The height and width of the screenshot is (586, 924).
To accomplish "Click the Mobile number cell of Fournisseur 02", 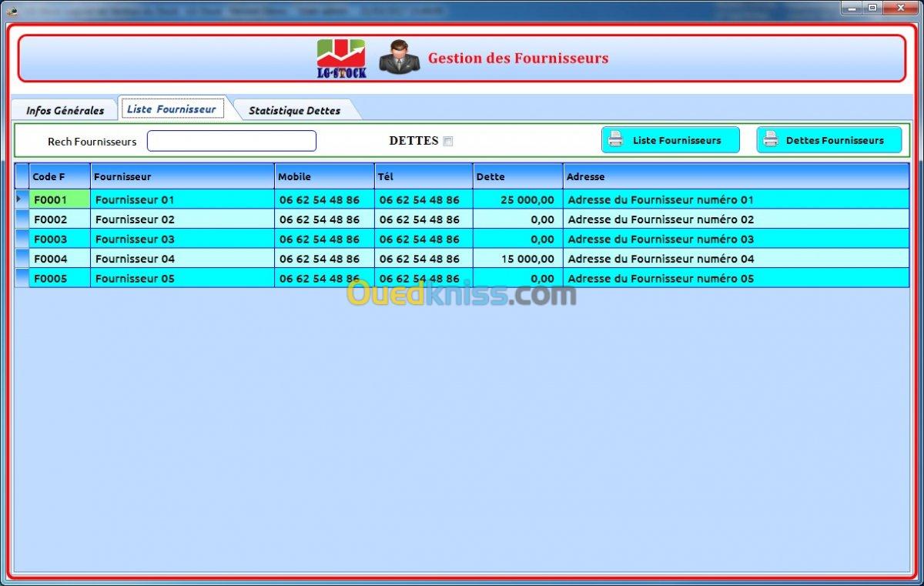I will point(324,219).
